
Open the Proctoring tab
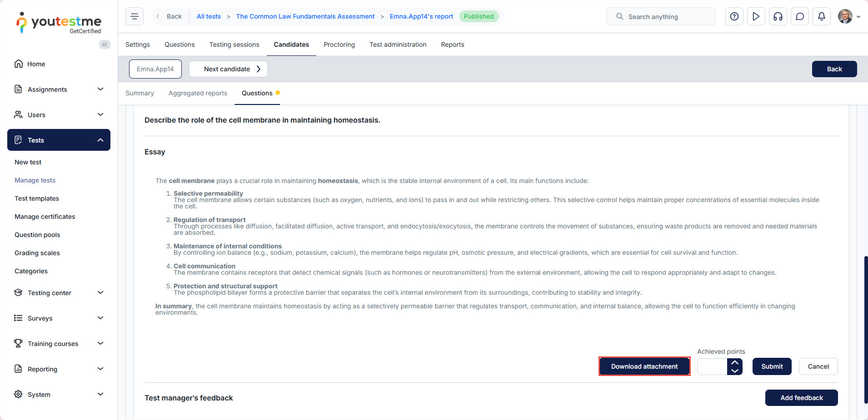click(339, 44)
